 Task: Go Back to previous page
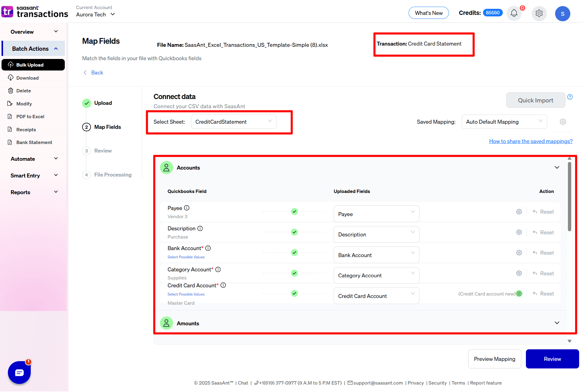click(x=94, y=73)
